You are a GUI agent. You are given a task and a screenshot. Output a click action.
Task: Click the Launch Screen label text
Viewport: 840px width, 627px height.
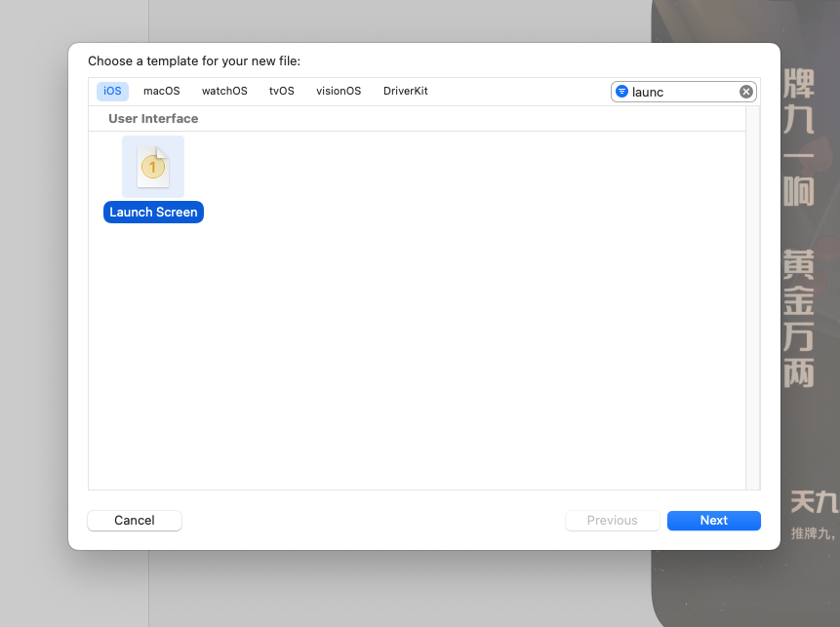(153, 213)
